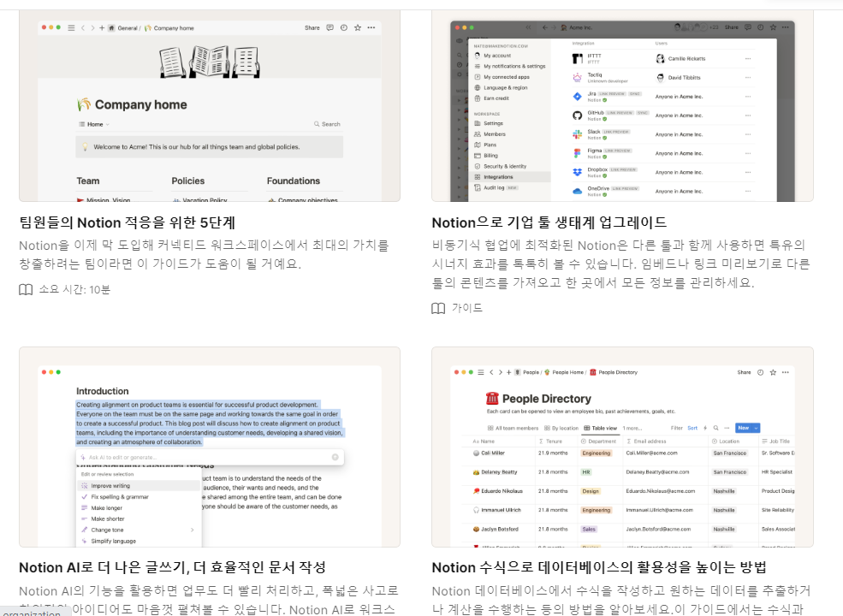843x616 pixels.
Task: Open the New button dropdown arrow
Action: click(x=756, y=427)
